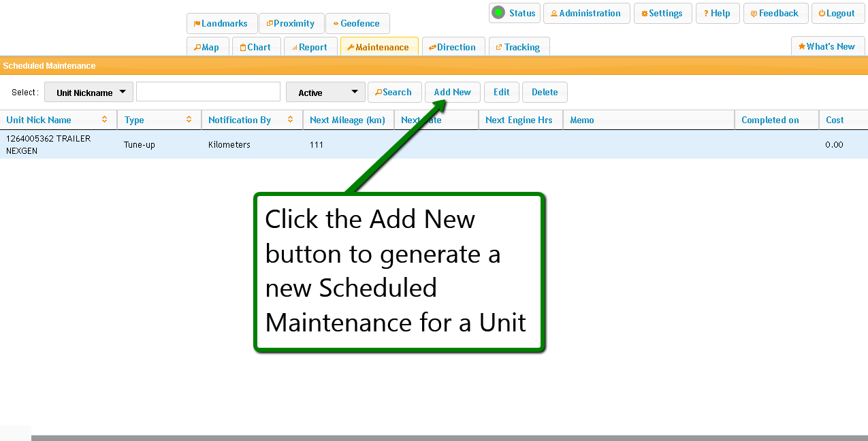The width and height of the screenshot is (868, 441).
Task: Open What's New page
Action: coord(827,47)
